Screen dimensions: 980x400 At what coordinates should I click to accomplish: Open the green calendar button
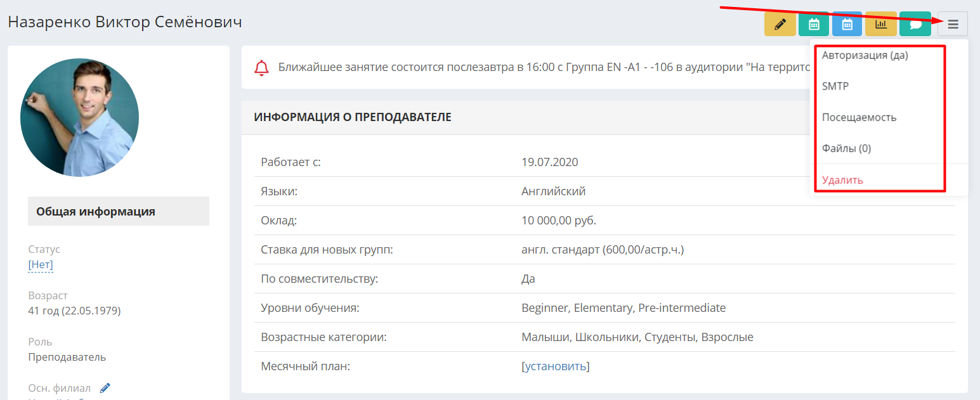(814, 24)
